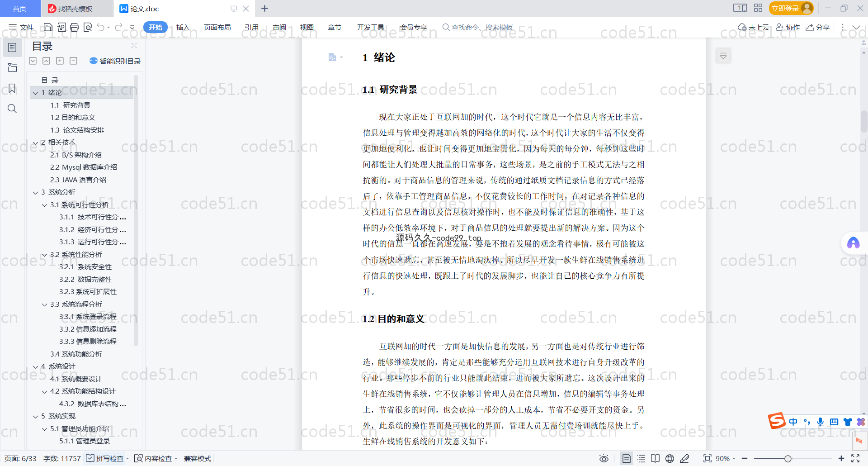Collapse chapter 1 绪论 in outline

35,93
